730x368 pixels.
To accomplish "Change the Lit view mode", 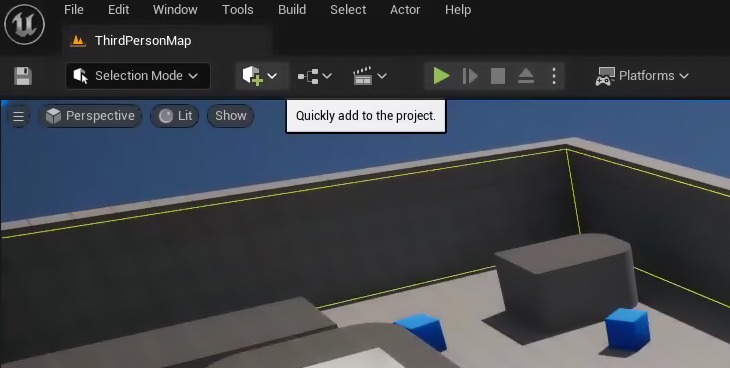I will pos(175,116).
